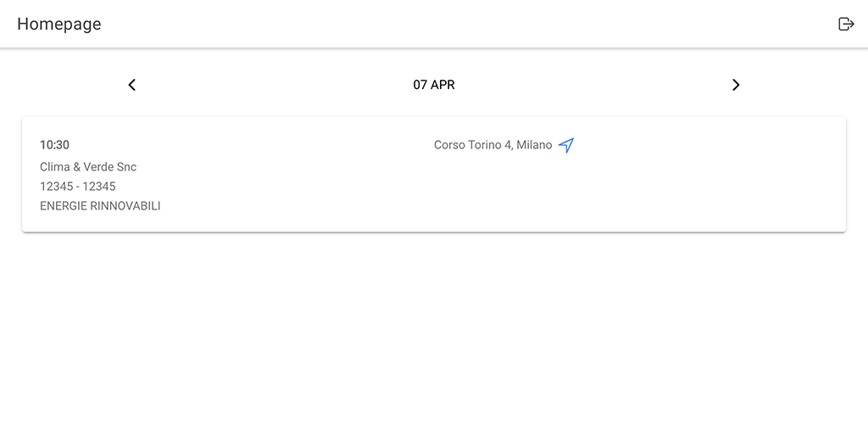This screenshot has height=424, width=868.
Task: Click the 07 APR date label
Action: point(434,85)
